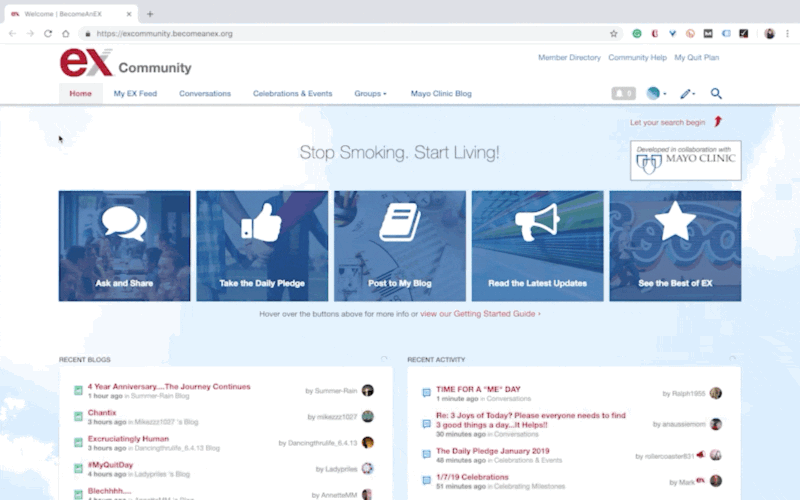The height and width of the screenshot is (500, 800).
Task: Click Mark's avatar in Recent Activity
Action: [716, 481]
